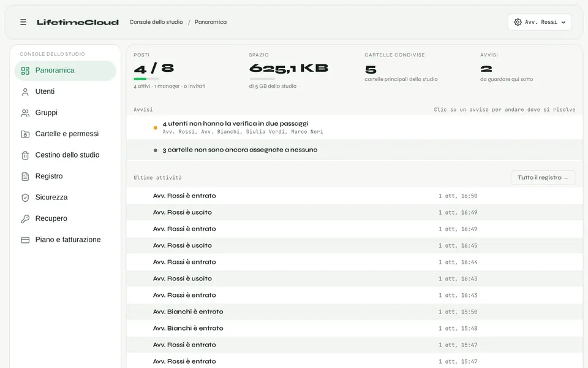This screenshot has height=368, width=588.
Task: Click the Sicurezza shield icon
Action: pos(25,197)
